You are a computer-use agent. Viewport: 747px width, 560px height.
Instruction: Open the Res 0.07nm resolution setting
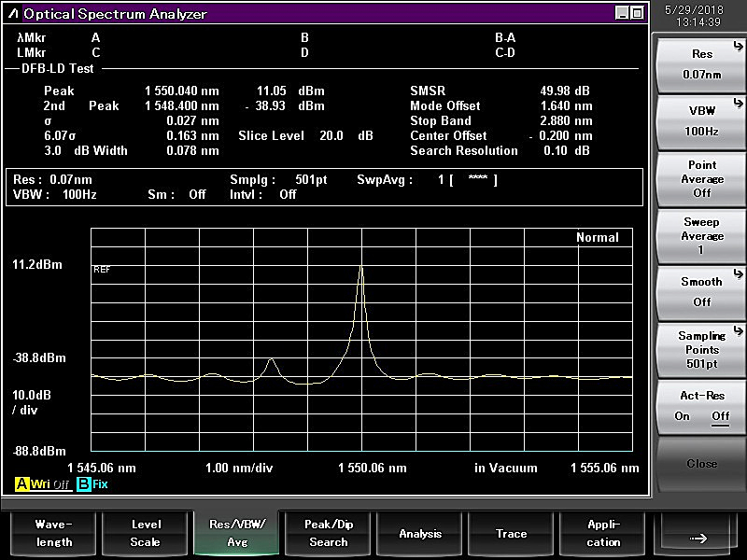701,64
